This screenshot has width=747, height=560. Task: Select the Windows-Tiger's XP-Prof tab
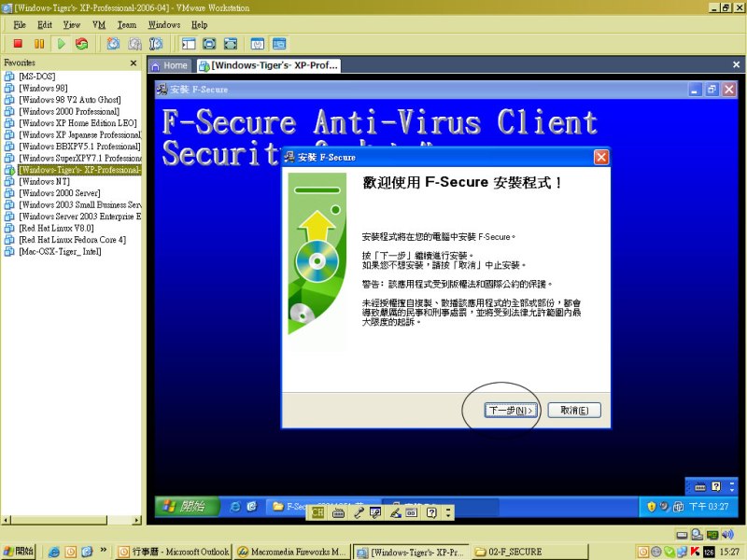269,65
